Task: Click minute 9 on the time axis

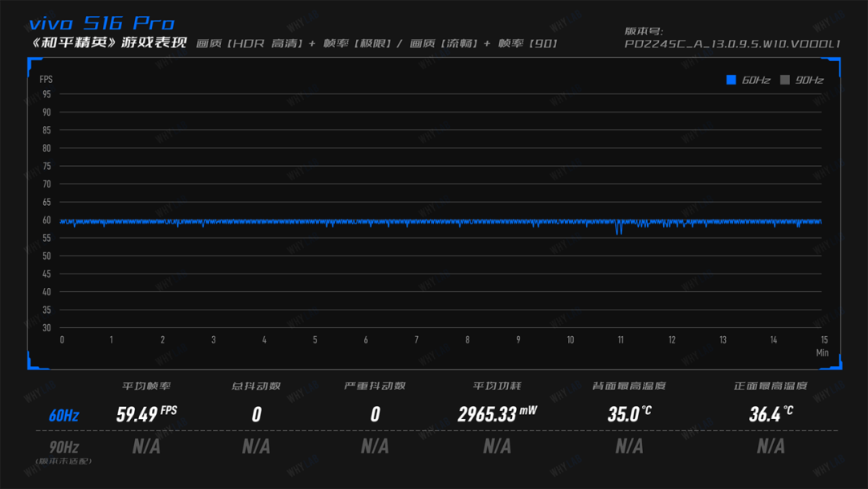Action: 518,340
